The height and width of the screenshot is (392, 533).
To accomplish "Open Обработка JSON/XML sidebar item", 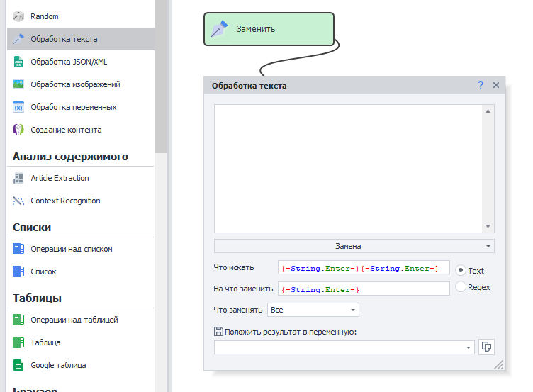I will 81,62.
